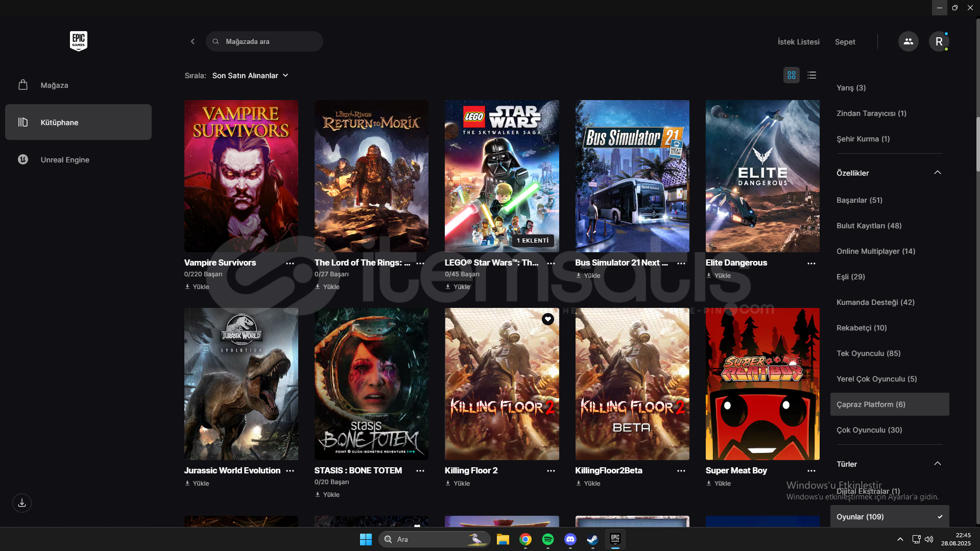980x551 pixels.
Task: Open Vampire Survivors options menu
Action: click(x=290, y=263)
